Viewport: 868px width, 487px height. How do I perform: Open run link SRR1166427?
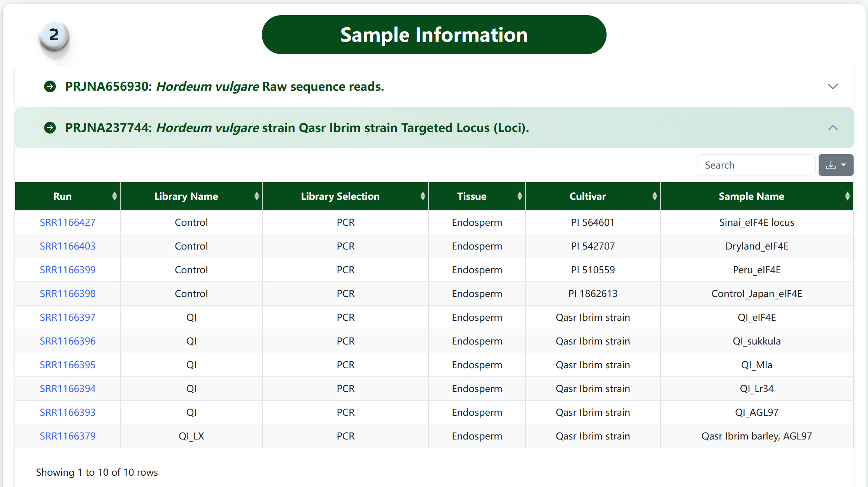pyautogui.click(x=68, y=222)
